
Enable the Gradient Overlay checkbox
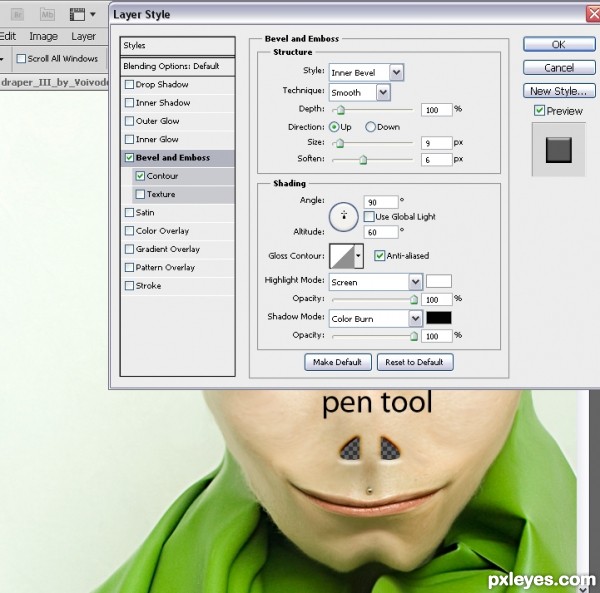(129, 249)
